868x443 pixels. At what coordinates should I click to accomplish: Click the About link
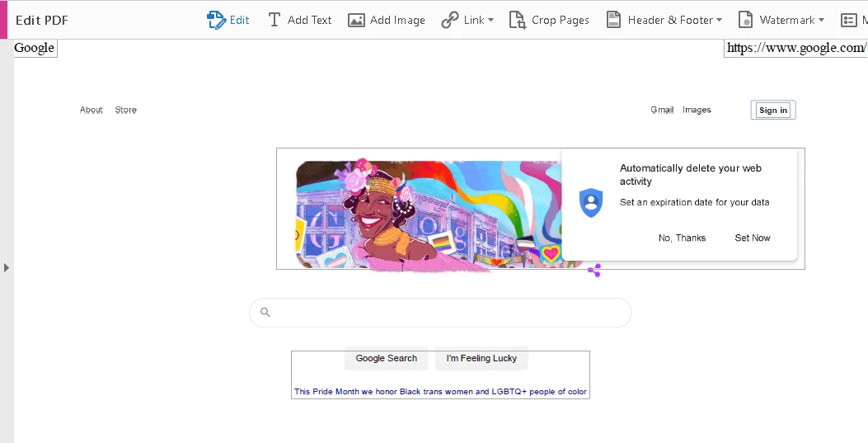[x=91, y=110]
